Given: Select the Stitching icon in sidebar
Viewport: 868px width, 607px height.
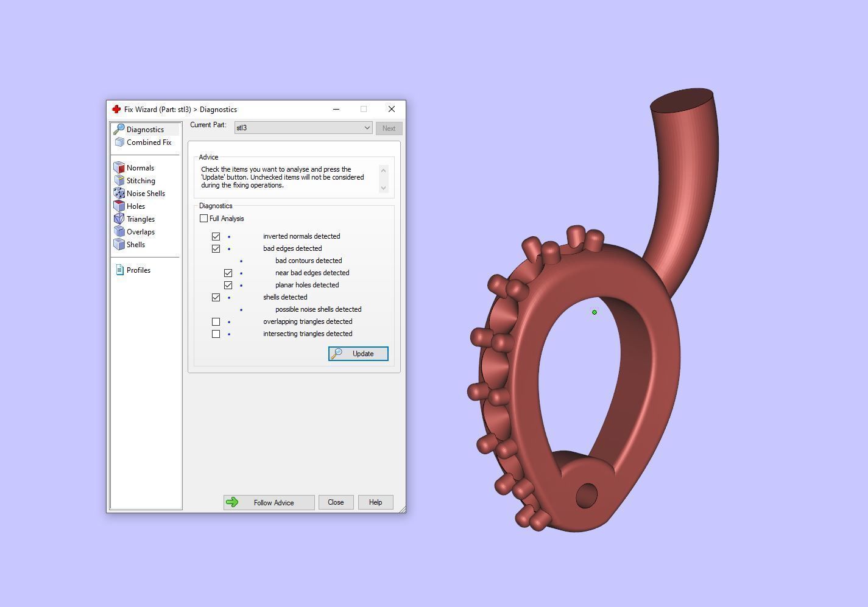Looking at the screenshot, I should point(119,181).
